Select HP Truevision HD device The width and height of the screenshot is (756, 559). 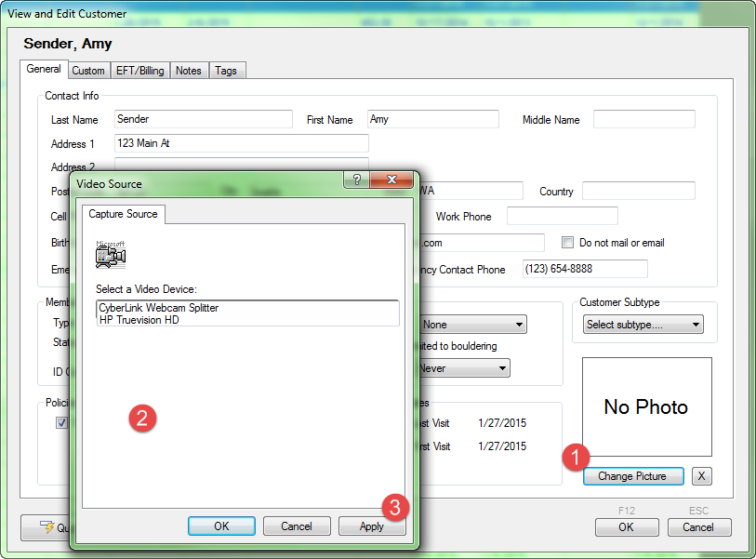pyautogui.click(x=248, y=320)
